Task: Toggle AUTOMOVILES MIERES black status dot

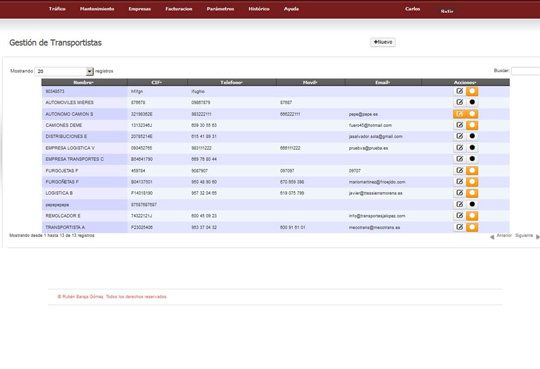Action: [472, 102]
